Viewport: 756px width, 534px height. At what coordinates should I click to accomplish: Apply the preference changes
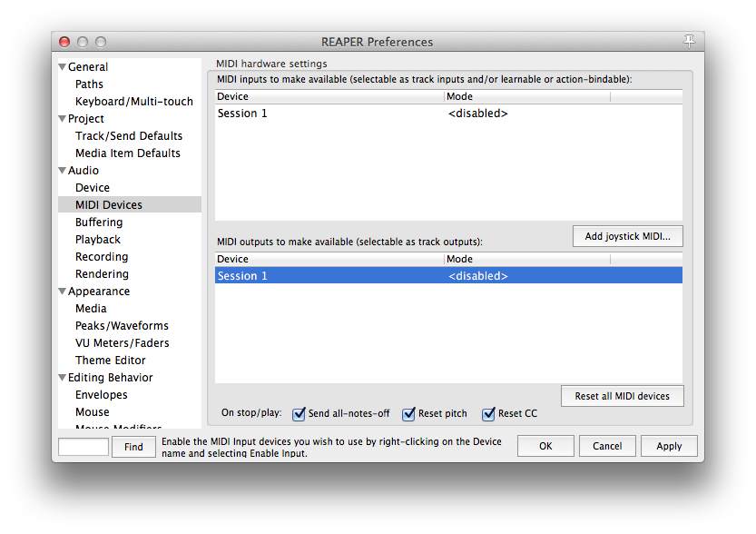point(669,446)
